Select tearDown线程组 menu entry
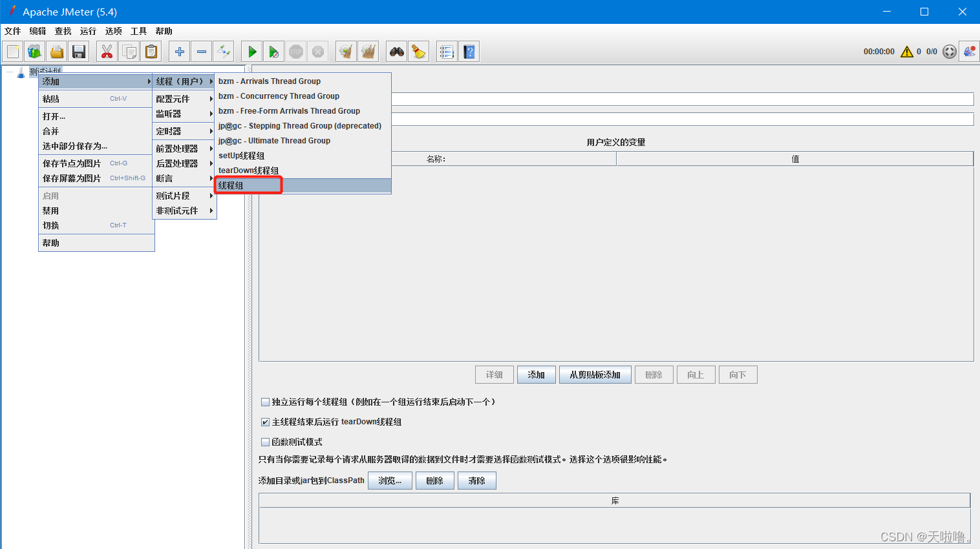This screenshot has width=980, height=549. tap(303, 171)
